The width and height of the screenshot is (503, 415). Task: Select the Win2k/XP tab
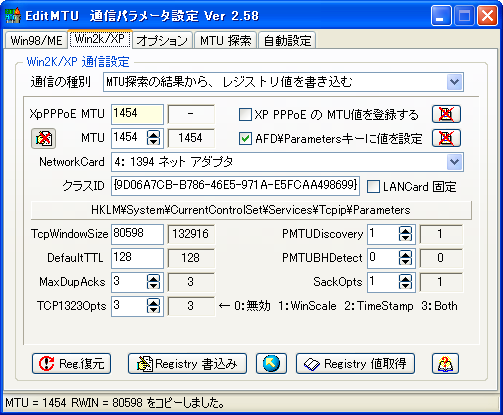coord(100,39)
